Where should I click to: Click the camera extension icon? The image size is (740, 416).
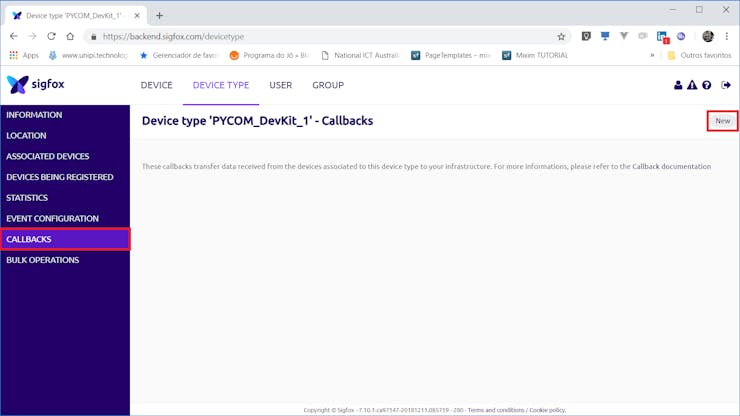point(643,36)
